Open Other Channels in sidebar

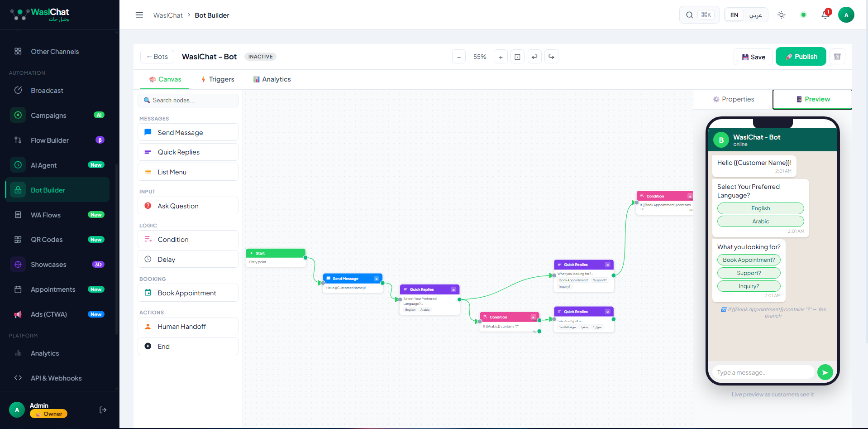click(x=57, y=51)
